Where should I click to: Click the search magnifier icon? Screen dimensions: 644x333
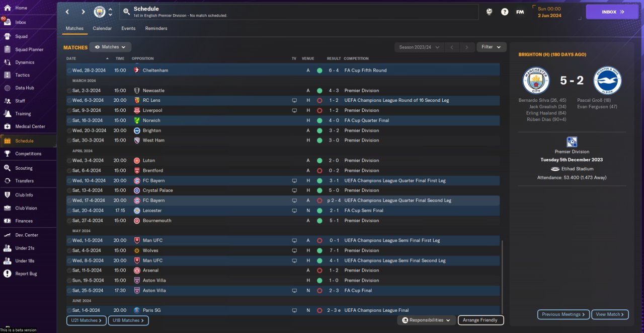tap(126, 12)
